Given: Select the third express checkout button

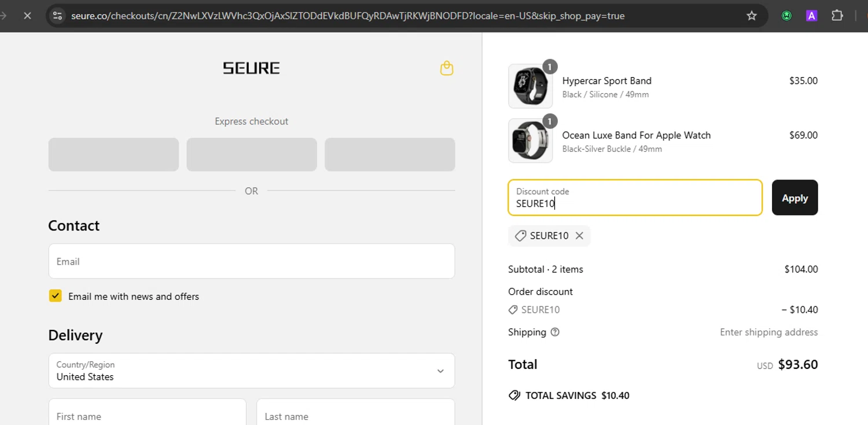Looking at the screenshot, I should pos(390,155).
